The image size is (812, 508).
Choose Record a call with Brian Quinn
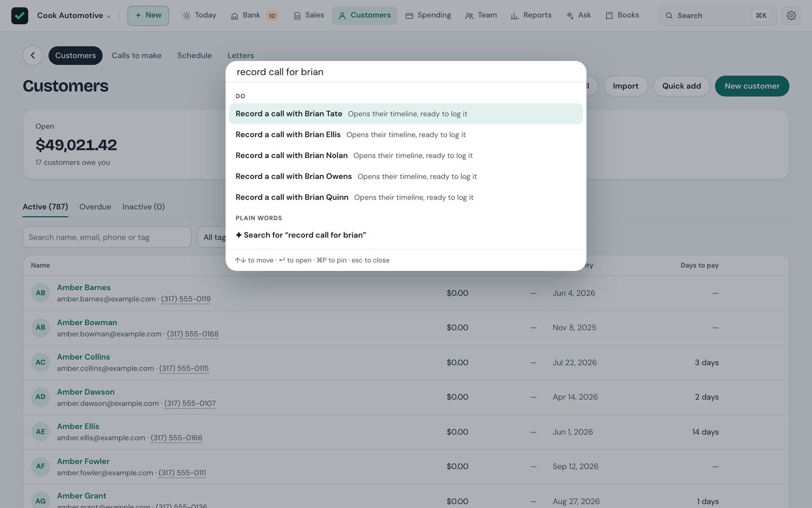pos(406,197)
